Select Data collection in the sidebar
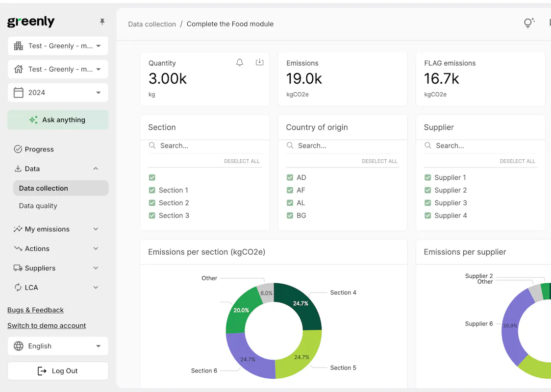This screenshot has height=392, width=551. [x=61, y=188]
